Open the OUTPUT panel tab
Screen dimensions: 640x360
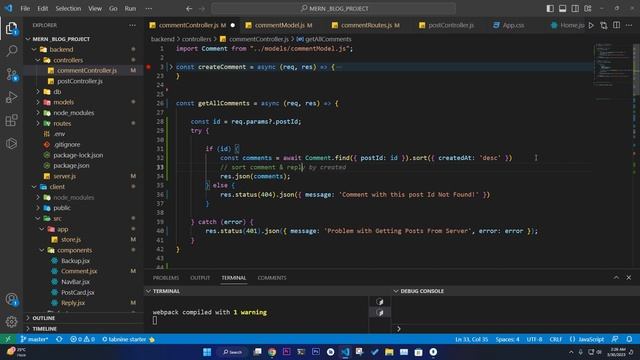pyautogui.click(x=200, y=278)
